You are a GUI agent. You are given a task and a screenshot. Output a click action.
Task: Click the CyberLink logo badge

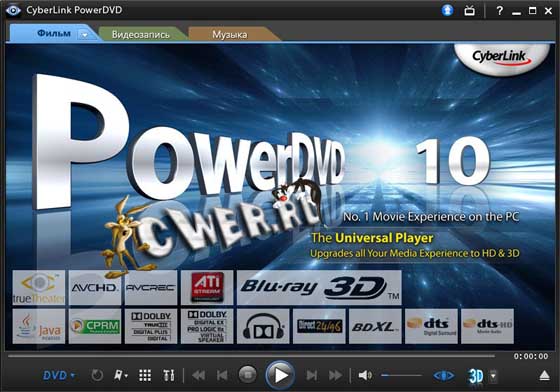[x=502, y=58]
